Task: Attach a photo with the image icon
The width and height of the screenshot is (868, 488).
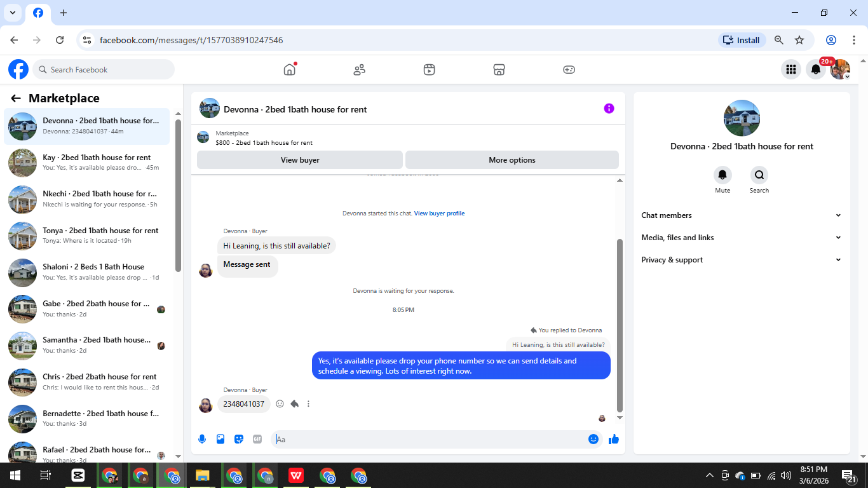Action: pos(220,439)
